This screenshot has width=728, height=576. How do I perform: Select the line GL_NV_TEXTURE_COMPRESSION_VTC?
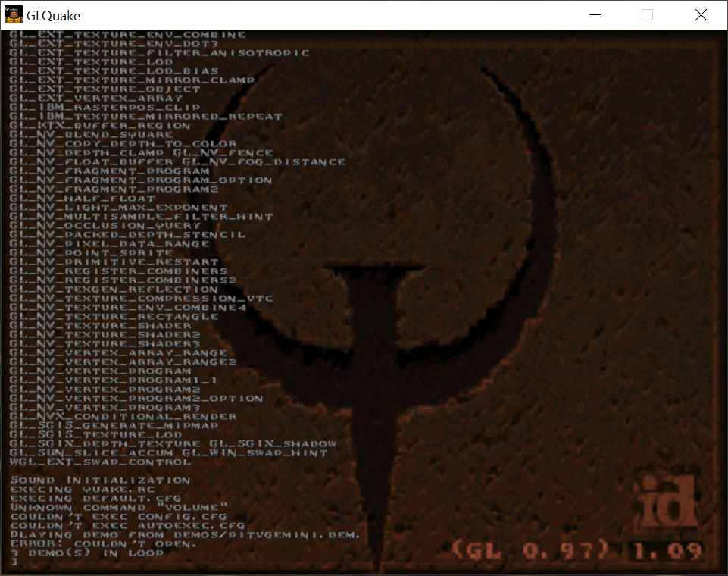[x=141, y=299]
